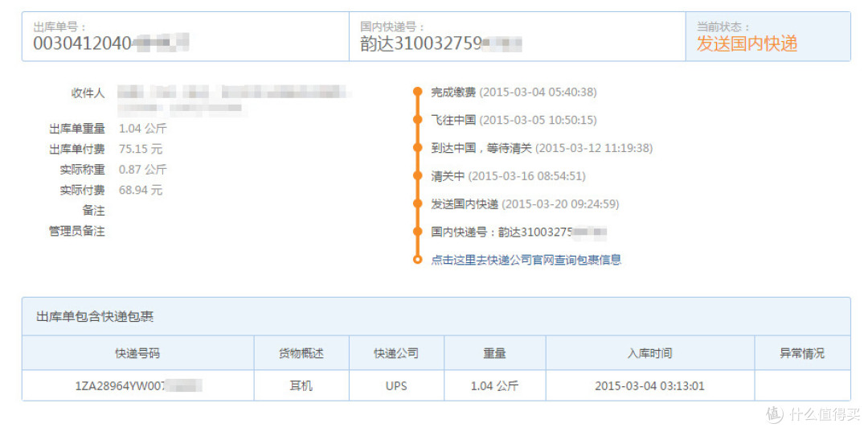This screenshot has height=432, width=868.
Task: Click the 完成缴费 timeline entry
Action: pyautogui.click(x=514, y=92)
